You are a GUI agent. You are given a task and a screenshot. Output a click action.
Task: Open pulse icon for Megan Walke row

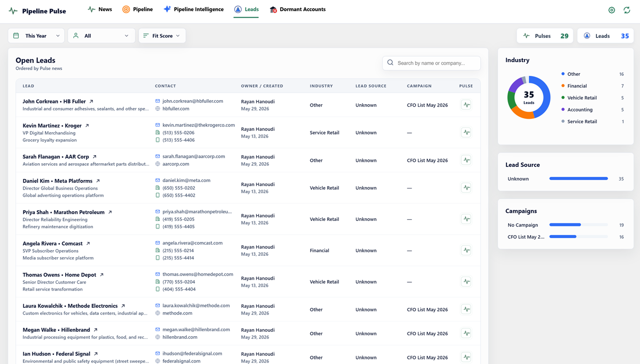(x=466, y=333)
